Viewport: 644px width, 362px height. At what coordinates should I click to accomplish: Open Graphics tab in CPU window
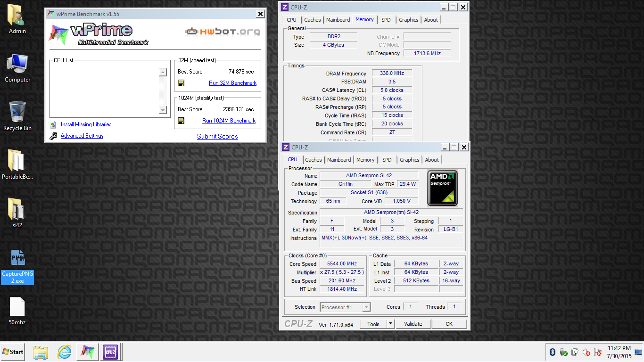pyautogui.click(x=409, y=160)
